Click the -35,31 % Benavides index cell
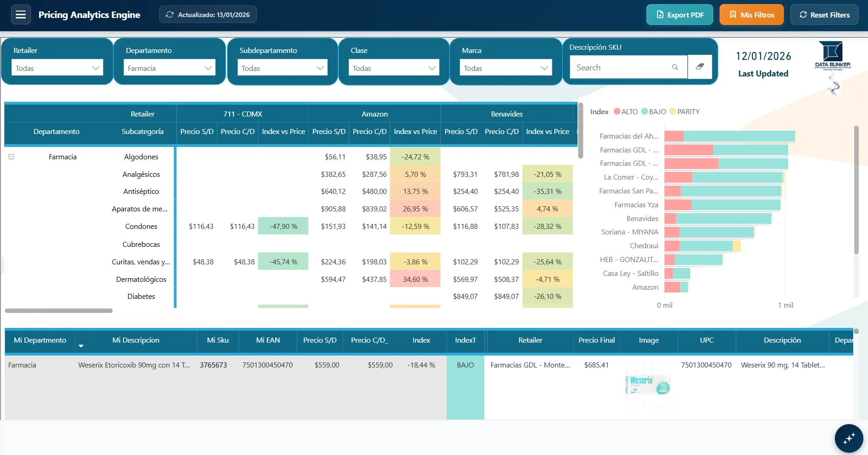Viewport: 868px width, 455px height. click(547, 191)
